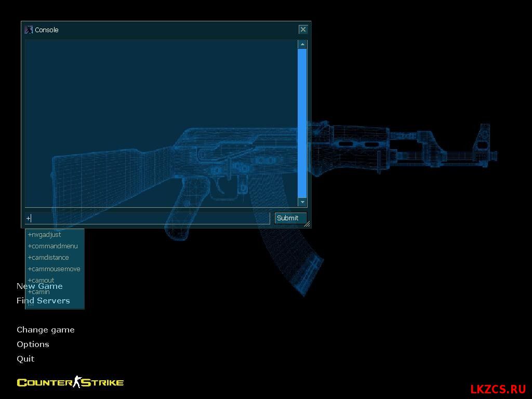Click the Console resize grip corner
The height and width of the screenshot is (399, 532).
tap(307, 224)
